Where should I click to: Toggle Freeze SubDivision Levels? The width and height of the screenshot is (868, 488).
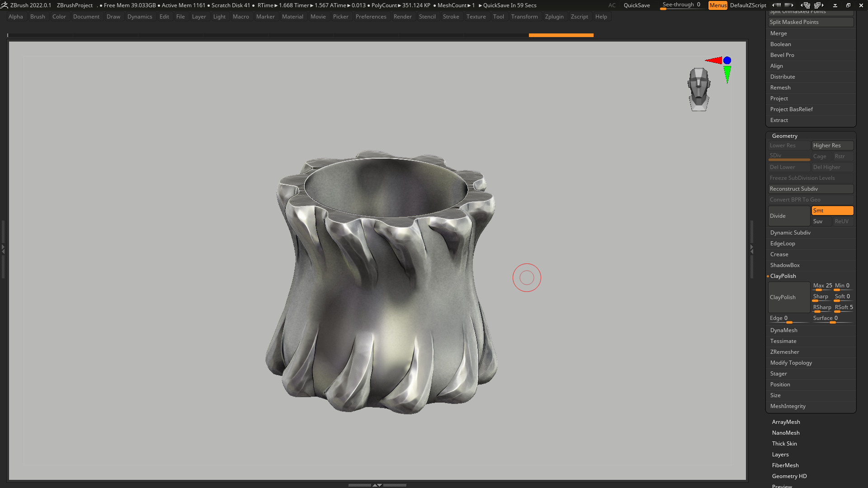(x=811, y=178)
